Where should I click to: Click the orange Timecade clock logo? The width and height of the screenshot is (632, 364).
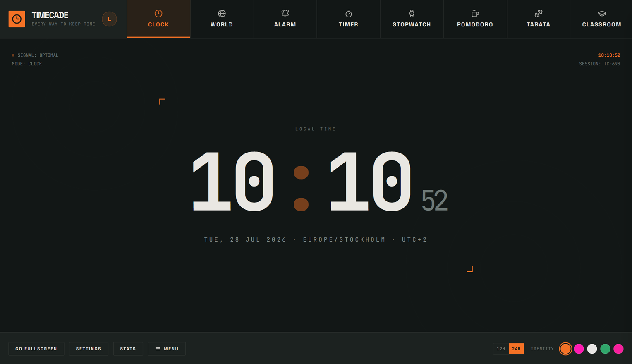tap(17, 19)
